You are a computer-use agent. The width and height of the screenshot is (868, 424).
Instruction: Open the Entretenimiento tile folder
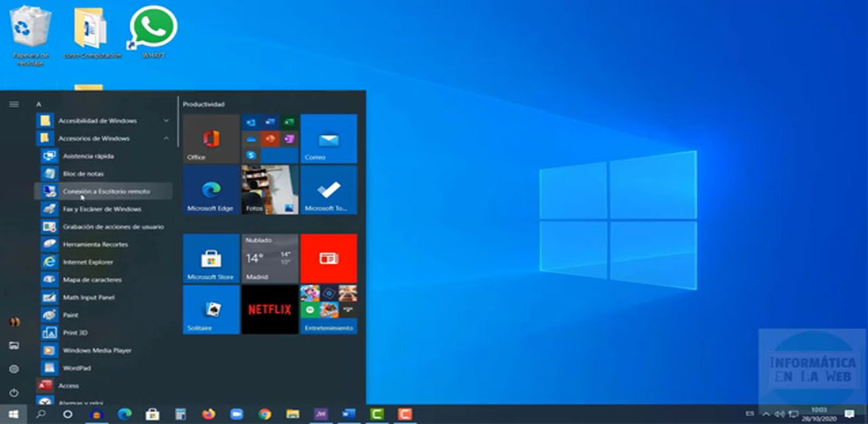(x=329, y=310)
